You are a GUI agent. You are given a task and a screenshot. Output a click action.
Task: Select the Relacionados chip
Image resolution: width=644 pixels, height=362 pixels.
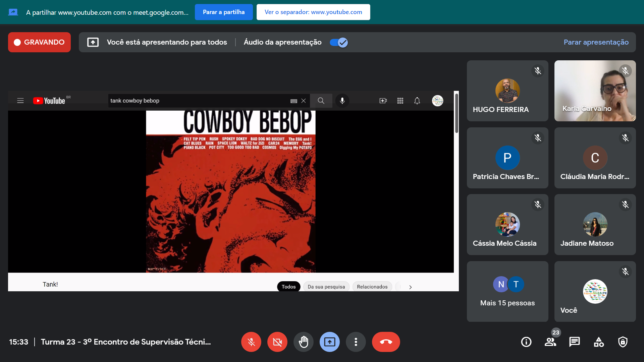(372, 287)
